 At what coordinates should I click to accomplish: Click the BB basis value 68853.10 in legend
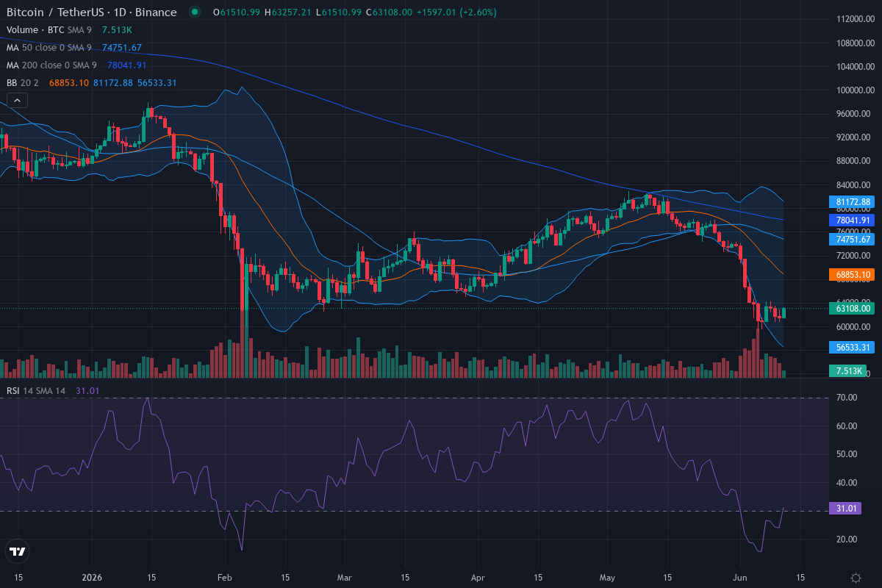tap(69, 82)
